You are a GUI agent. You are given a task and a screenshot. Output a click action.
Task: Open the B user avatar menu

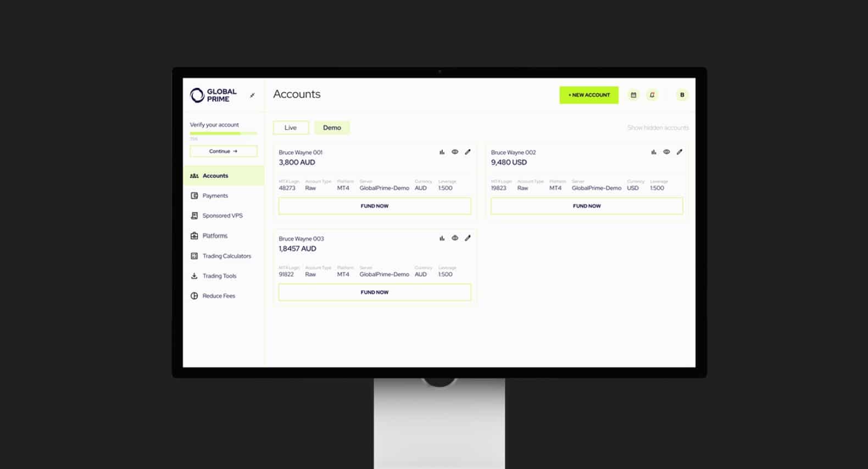tap(682, 95)
